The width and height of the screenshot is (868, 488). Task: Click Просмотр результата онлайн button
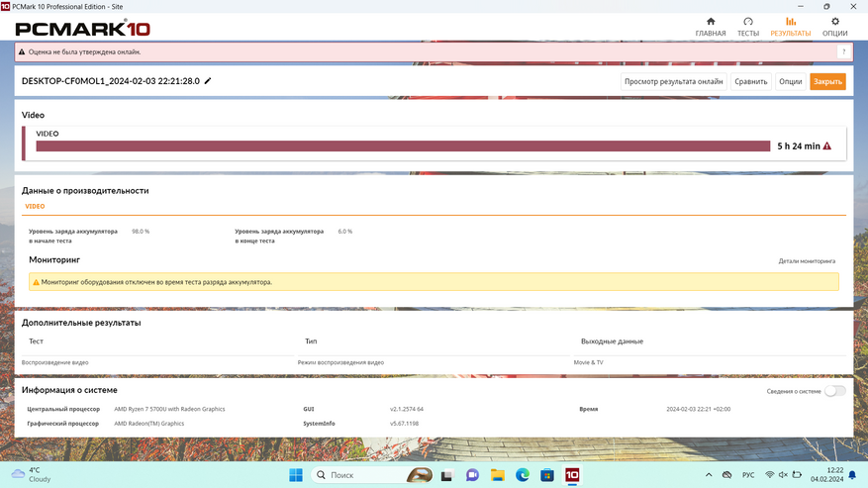click(x=674, y=81)
